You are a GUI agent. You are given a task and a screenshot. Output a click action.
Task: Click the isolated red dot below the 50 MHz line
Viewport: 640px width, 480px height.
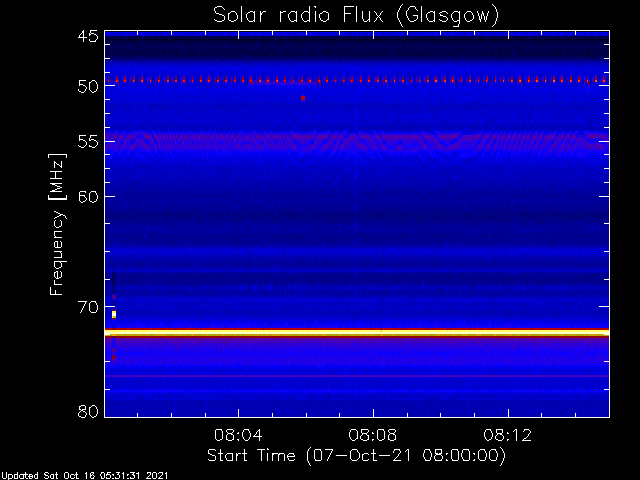303,98
